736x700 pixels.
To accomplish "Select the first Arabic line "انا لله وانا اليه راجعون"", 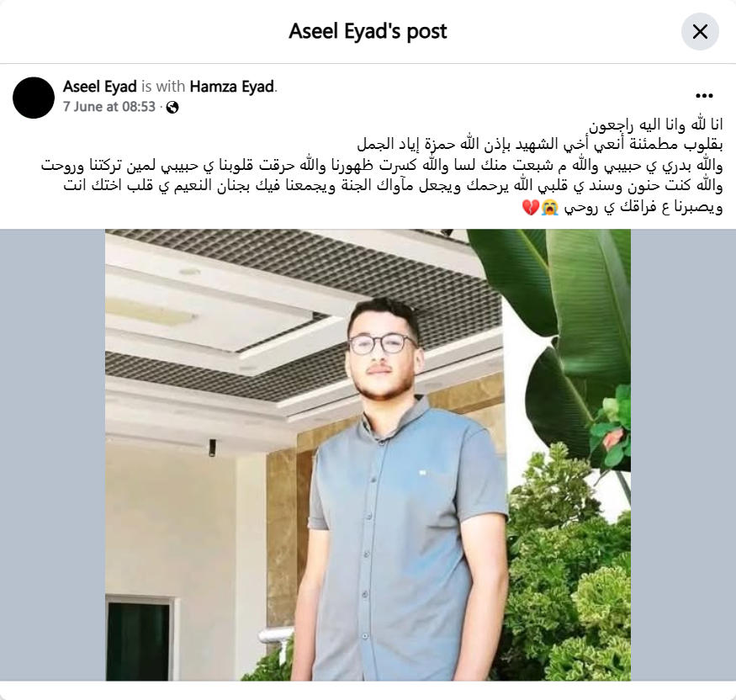I will [656, 125].
